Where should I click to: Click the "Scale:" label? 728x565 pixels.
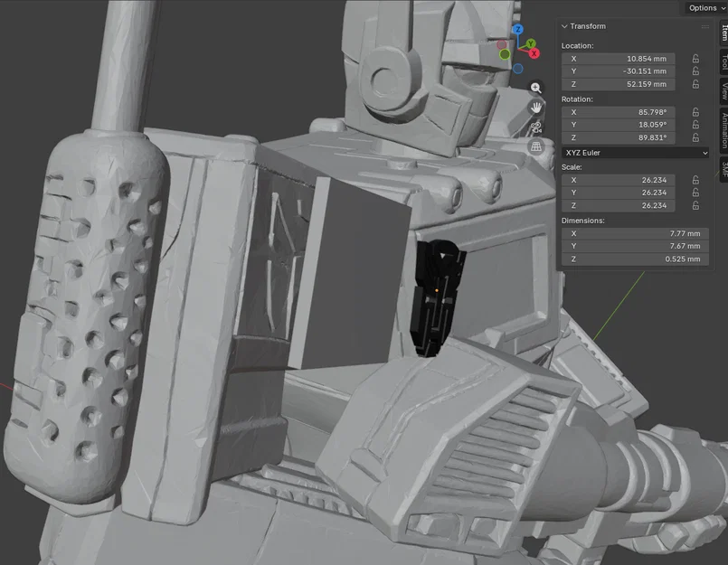coord(572,166)
